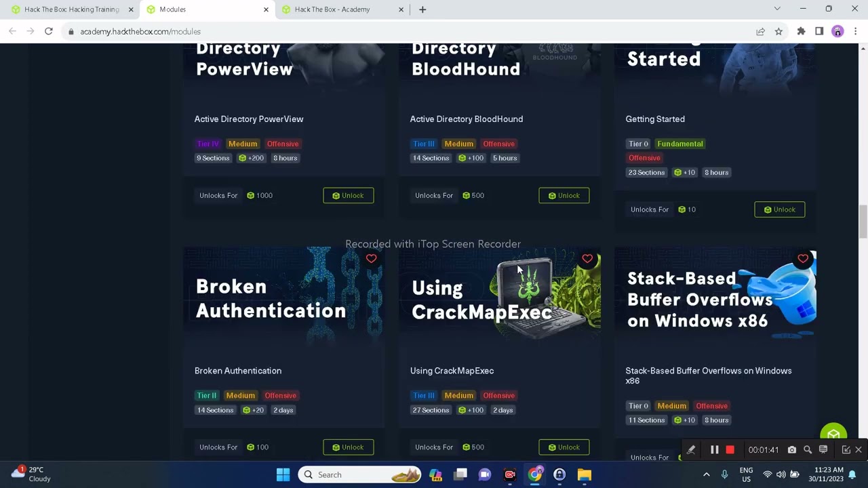Screen dimensions: 868x488
Task: Take a screenshot with recorder camera icon
Action: pyautogui.click(x=791, y=450)
